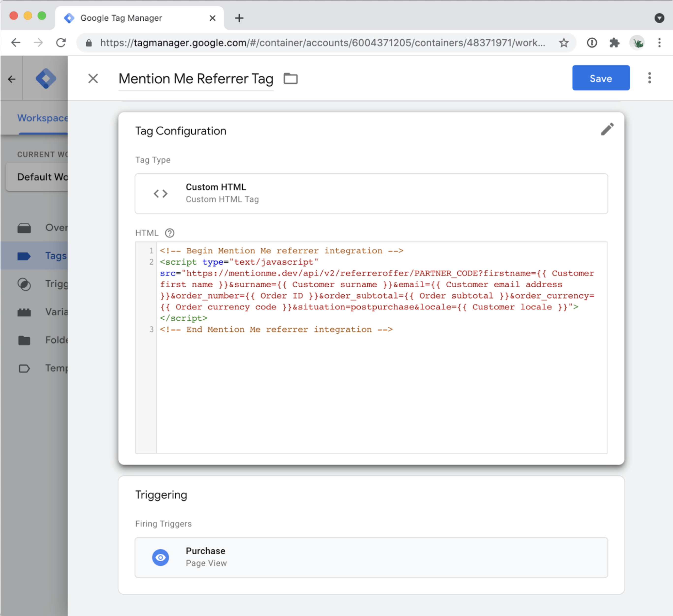Click the Templates outline icon
Viewport: 673px width, 616px height.
(x=24, y=368)
